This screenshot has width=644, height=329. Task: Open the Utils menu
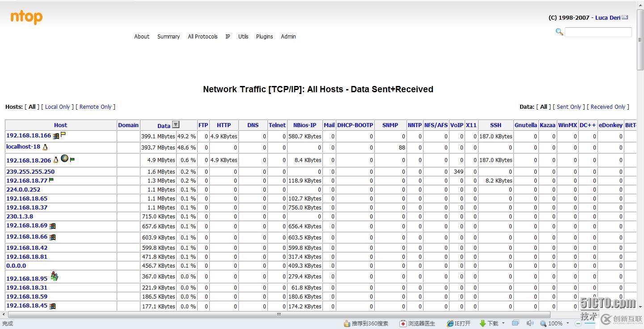pos(243,37)
